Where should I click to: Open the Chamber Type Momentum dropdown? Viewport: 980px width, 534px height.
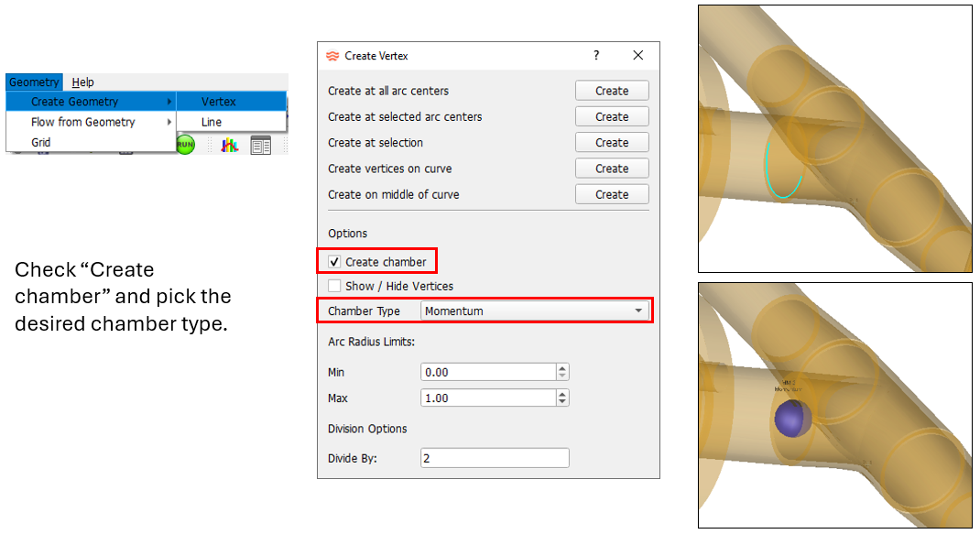[535, 311]
